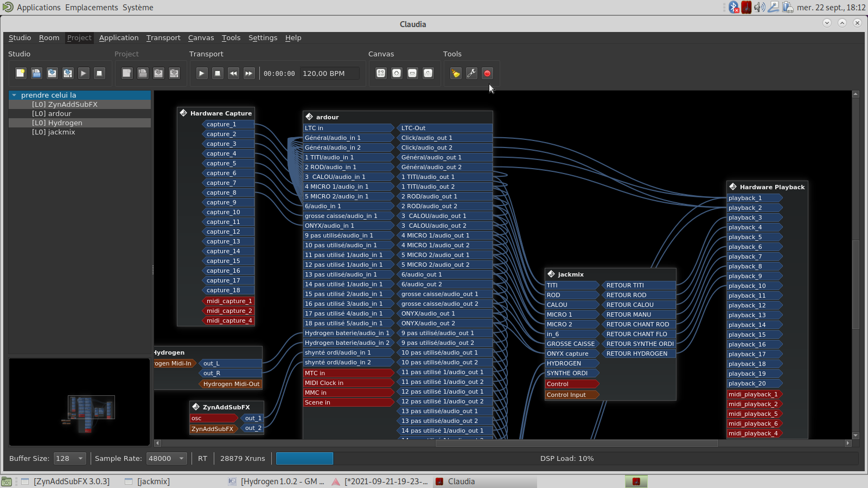This screenshot has height=488, width=868.
Task: Open JACK configuration wrench icon
Action: coord(471,73)
